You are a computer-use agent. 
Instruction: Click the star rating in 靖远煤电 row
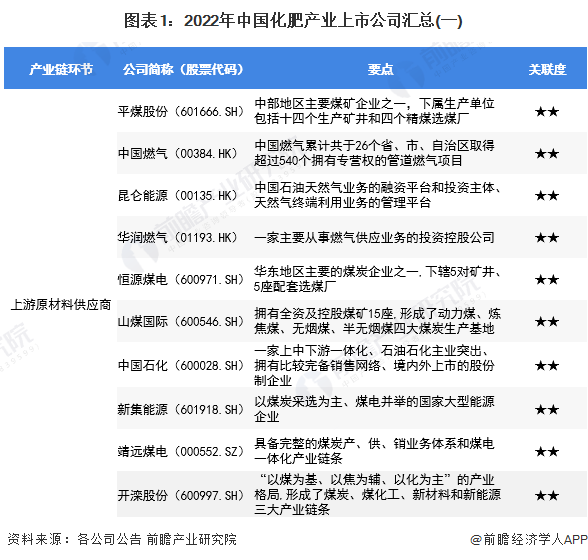coord(547,451)
